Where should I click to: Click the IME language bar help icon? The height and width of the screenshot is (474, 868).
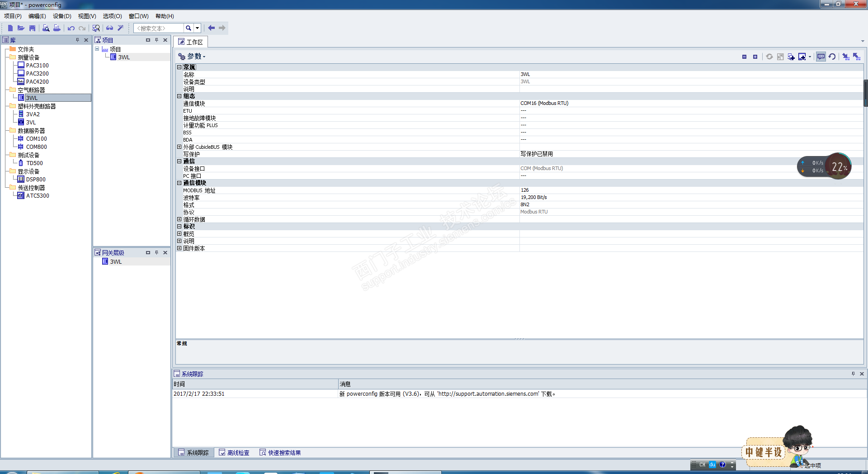[x=722, y=465]
